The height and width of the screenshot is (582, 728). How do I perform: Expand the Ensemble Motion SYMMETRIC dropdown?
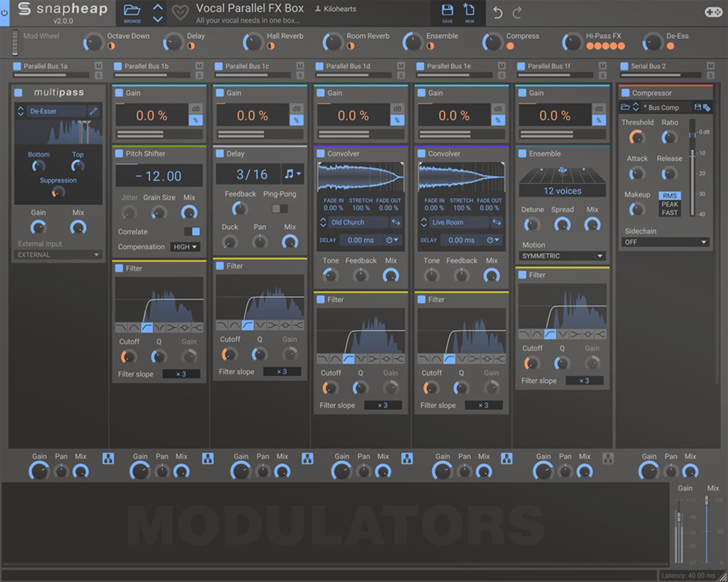pos(563,256)
